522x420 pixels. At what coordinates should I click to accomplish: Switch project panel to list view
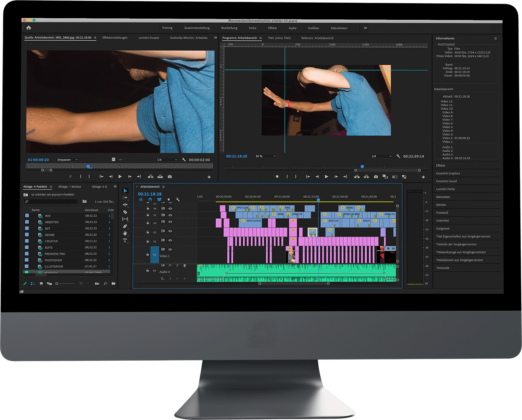33,284
